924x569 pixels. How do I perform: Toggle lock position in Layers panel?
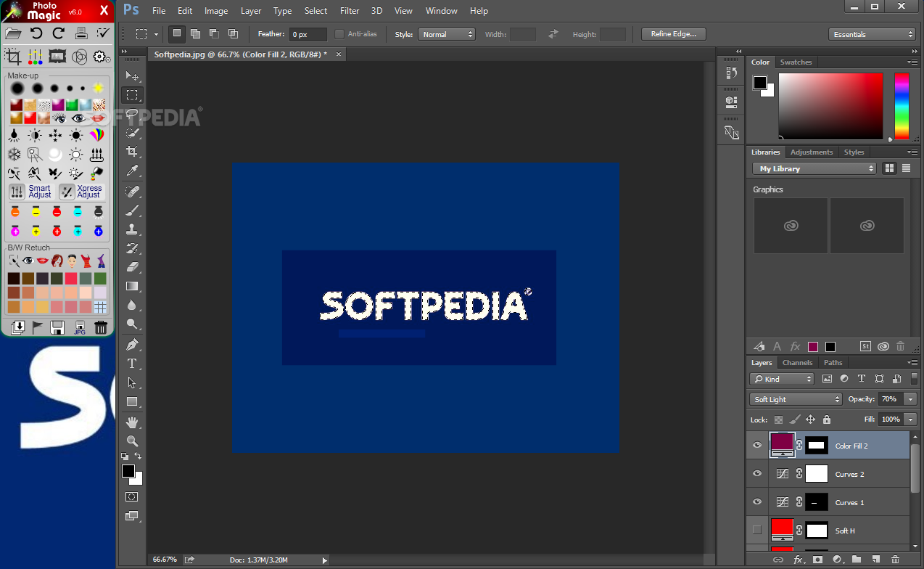811,419
